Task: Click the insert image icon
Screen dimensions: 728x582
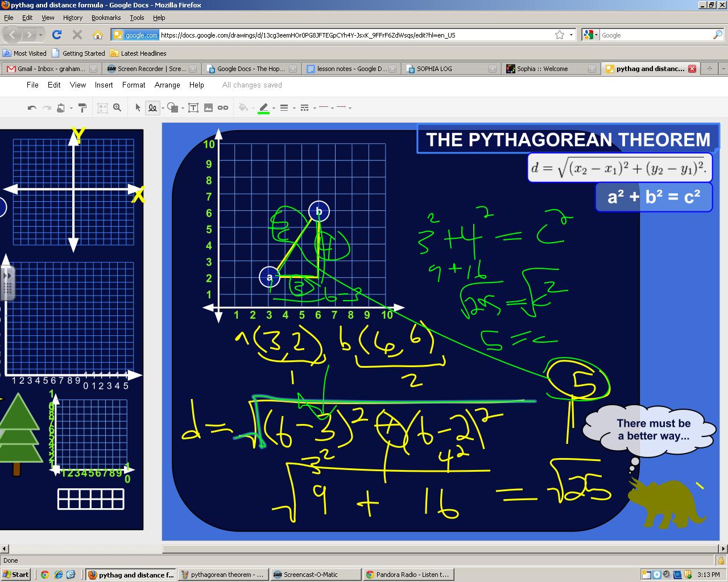Action: pyautogui.click(x=208, y=107)
